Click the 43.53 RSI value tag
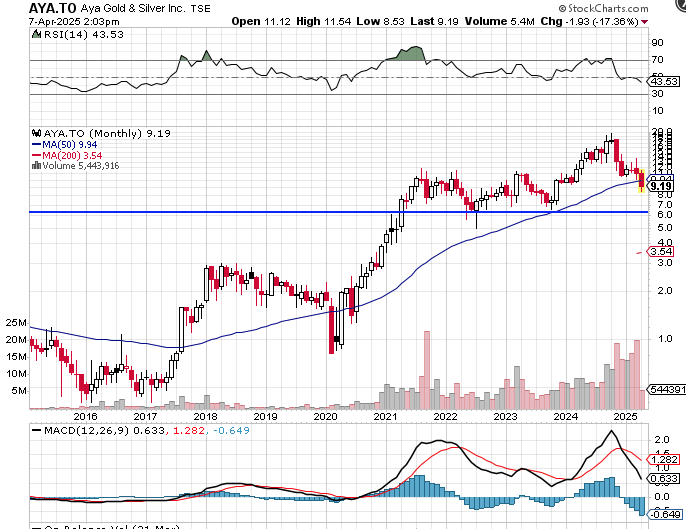The width and height of the screenshot is (686, 529). point(664,81)
